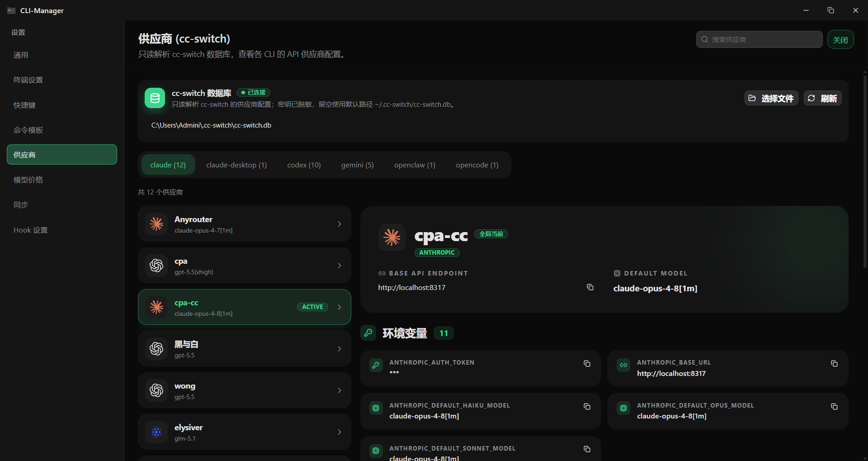This screenshot has width=868, height=461.
Task: Click the 共 12 个供应商 count text
Action: [160, 192]
